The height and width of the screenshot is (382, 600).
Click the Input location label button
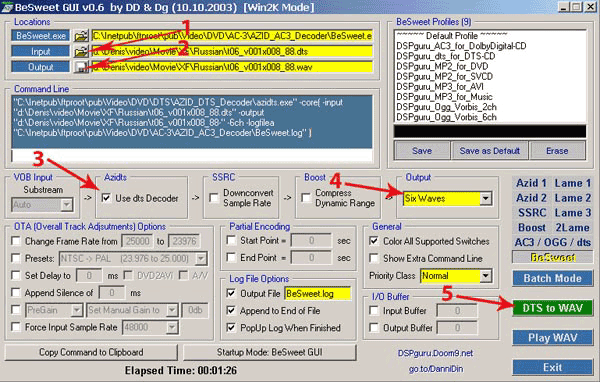point(41,51)
